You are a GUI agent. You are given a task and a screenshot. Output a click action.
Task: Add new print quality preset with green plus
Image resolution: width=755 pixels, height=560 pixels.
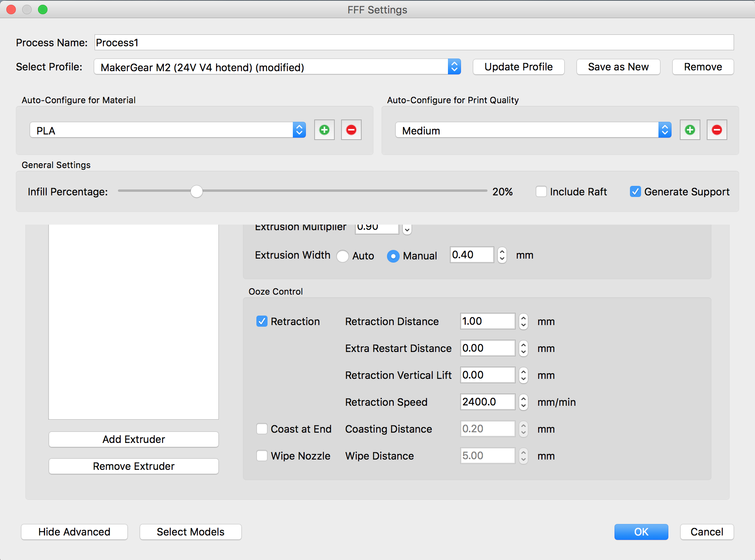coord(690,130)
